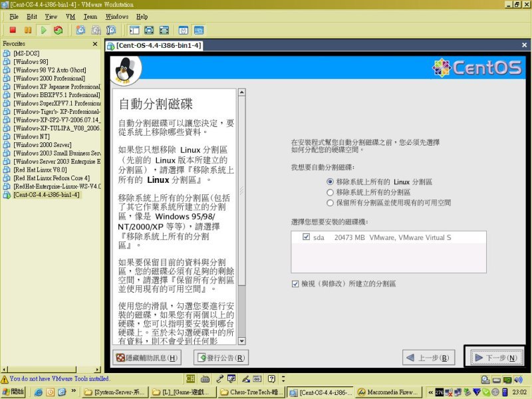Click the volume speaker tray icon
The width and height of the screenshot is (532, 399).
point(518,380)
